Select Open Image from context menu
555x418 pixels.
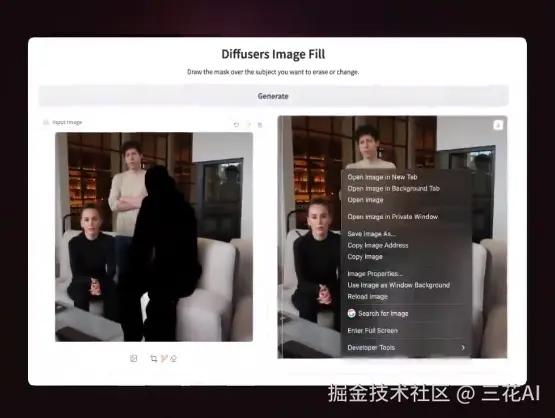click(365, 200)
